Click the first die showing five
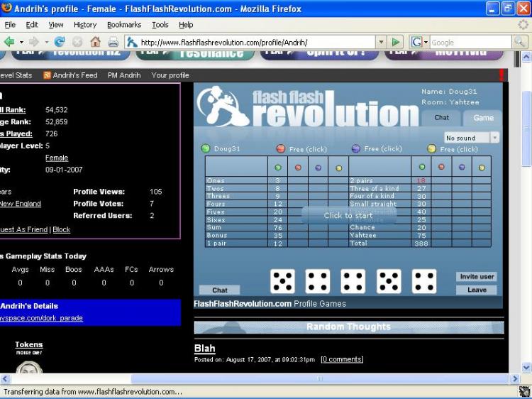Image resolution: width=532 pixels, height=399 pixels. point(282,282)
